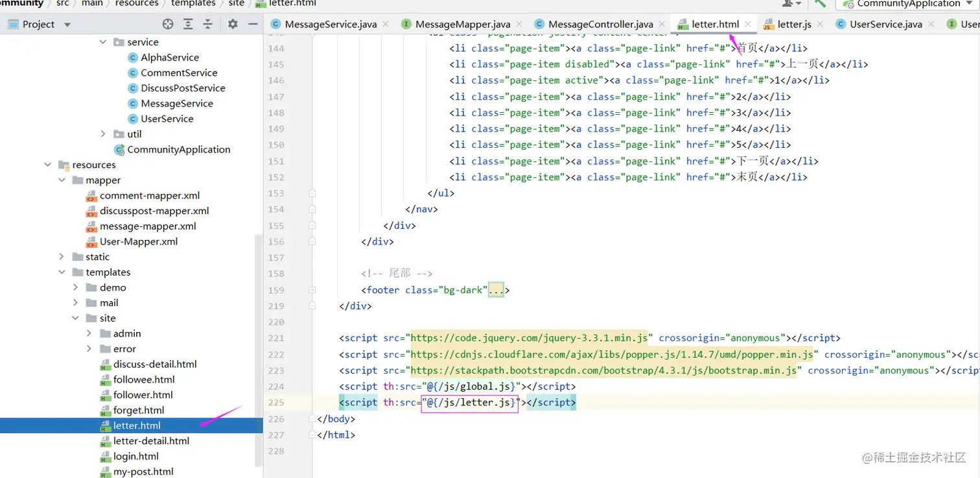Expand folded footer code ellipsis
The image size is (980, 478).
point(496,290)
